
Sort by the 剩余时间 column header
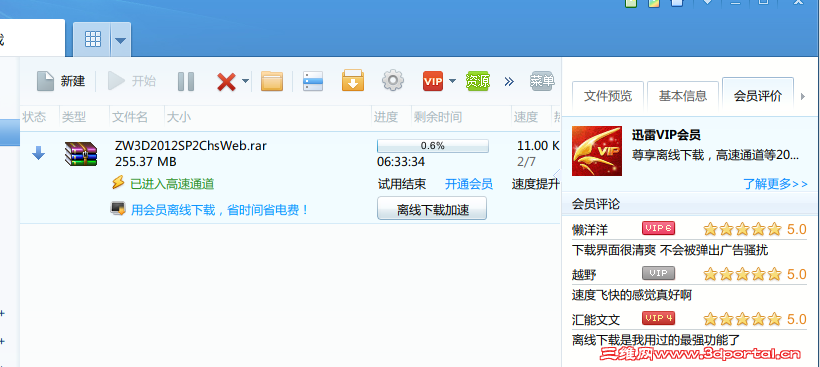pos(438,117)
